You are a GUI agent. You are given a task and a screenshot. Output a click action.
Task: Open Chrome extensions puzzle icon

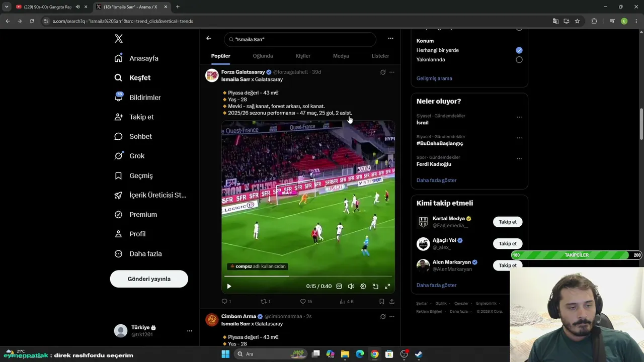coord(594,21)
